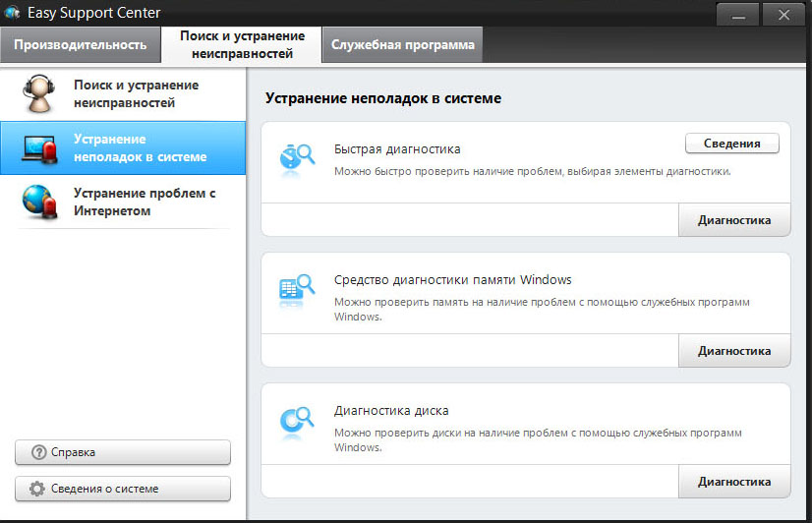Click the globe with red siren icon
812x523 pixels.
pos(39,202)
